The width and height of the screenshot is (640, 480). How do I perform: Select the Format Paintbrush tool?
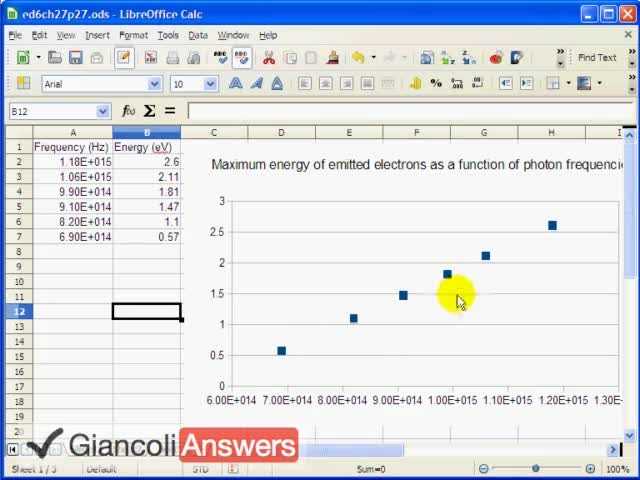point(333,58)
